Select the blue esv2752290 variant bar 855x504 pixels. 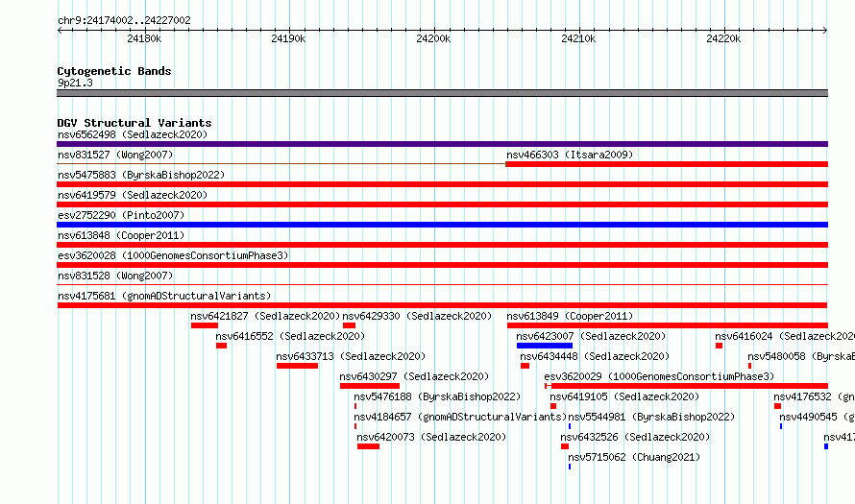442,225
